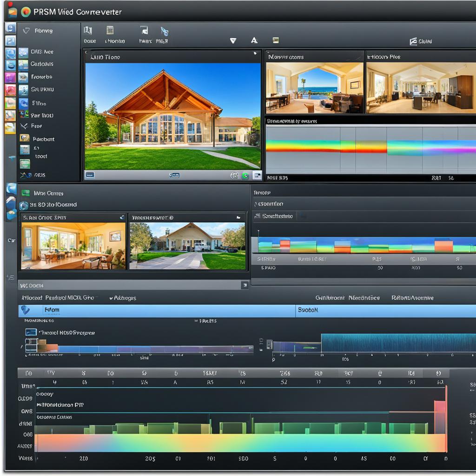Click the round icon beside 38 89 ito

pos(24,206)
